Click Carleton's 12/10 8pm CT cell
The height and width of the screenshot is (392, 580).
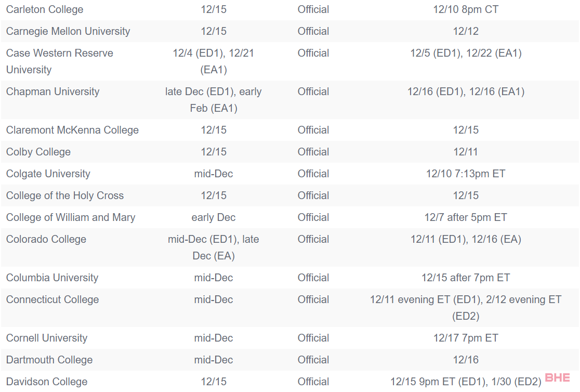[466, 9]
